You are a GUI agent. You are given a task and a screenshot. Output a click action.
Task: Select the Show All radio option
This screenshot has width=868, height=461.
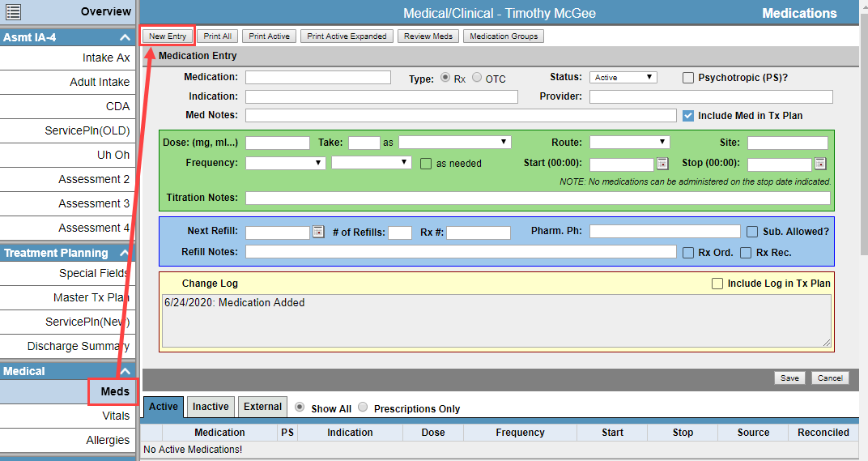pyautogui.click(x=300, y=408)
